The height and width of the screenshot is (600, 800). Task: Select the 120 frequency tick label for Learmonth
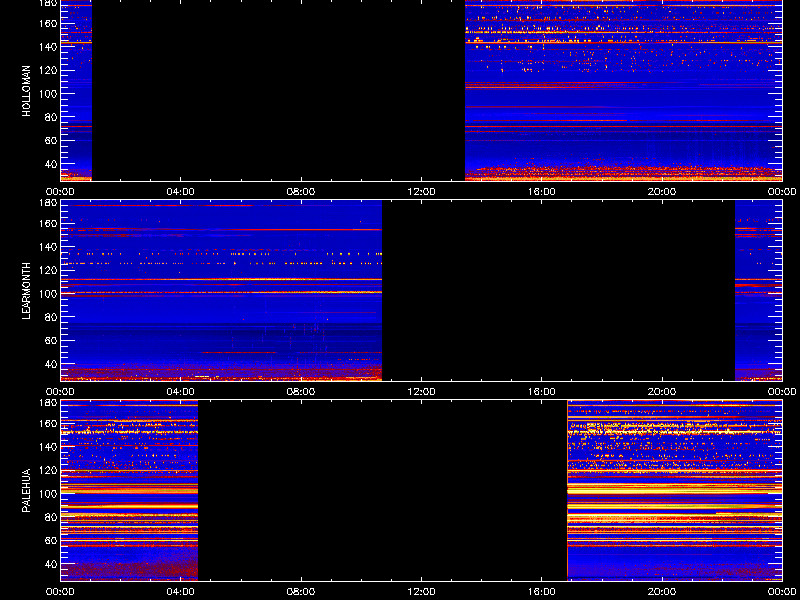49,270
